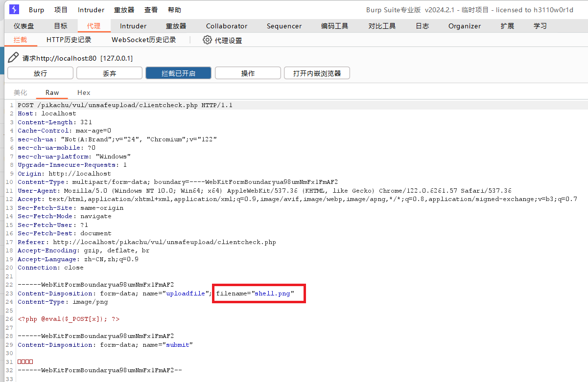
Task: Click the Accept header line
Action: pyautogui.click(x=297, y=199)
